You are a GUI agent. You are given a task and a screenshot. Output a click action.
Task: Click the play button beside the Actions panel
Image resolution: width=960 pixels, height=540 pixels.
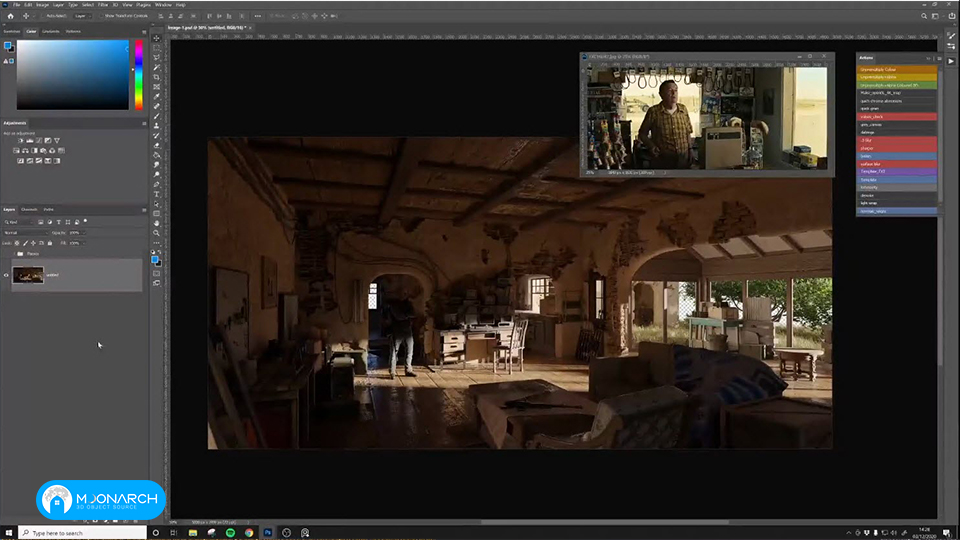pyautogui.click(x=951, y=61)
